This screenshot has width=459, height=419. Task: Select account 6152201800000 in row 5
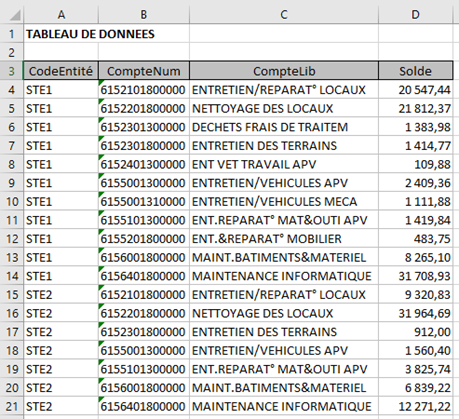click(144, 108)
